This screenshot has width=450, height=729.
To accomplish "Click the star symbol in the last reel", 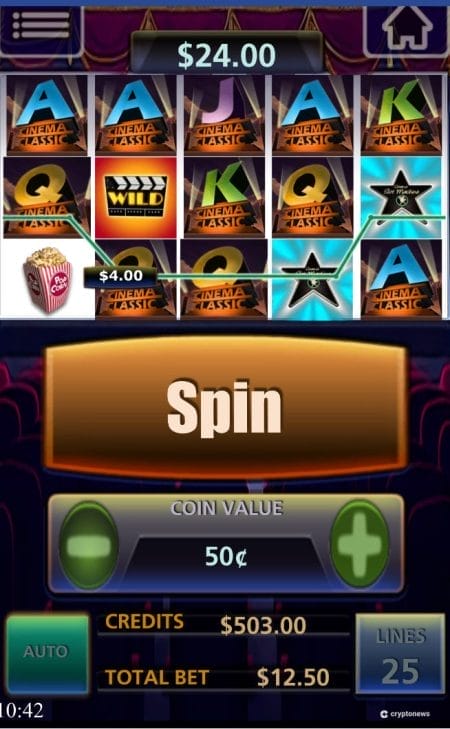I will click(401, 197).
